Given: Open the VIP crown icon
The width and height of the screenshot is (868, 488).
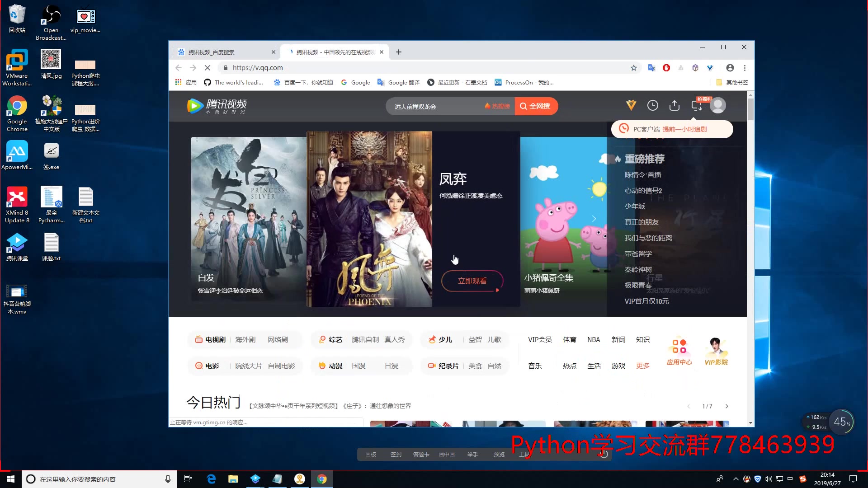Looking at the screenshot, I should point(631,106).
